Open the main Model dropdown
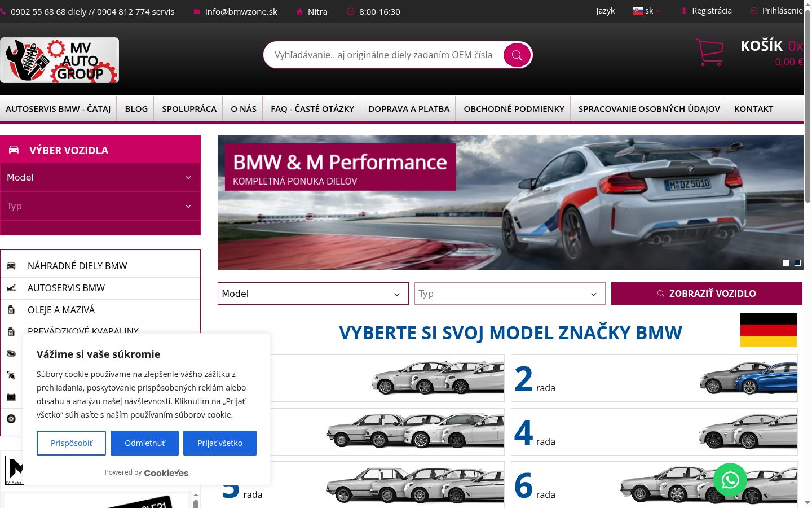The image size is (812, 508). pyautogui.click(x=313, y=294)
